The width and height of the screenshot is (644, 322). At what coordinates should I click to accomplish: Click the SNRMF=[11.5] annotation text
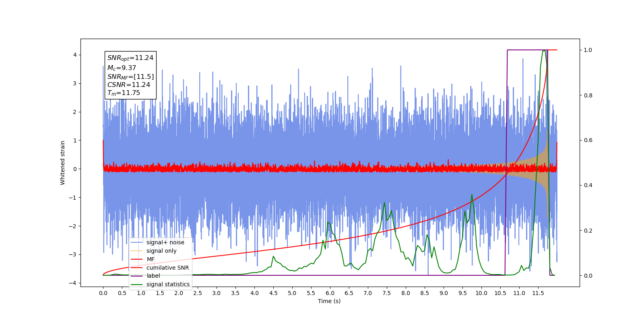pyautogui.click(x=130, y=76)
